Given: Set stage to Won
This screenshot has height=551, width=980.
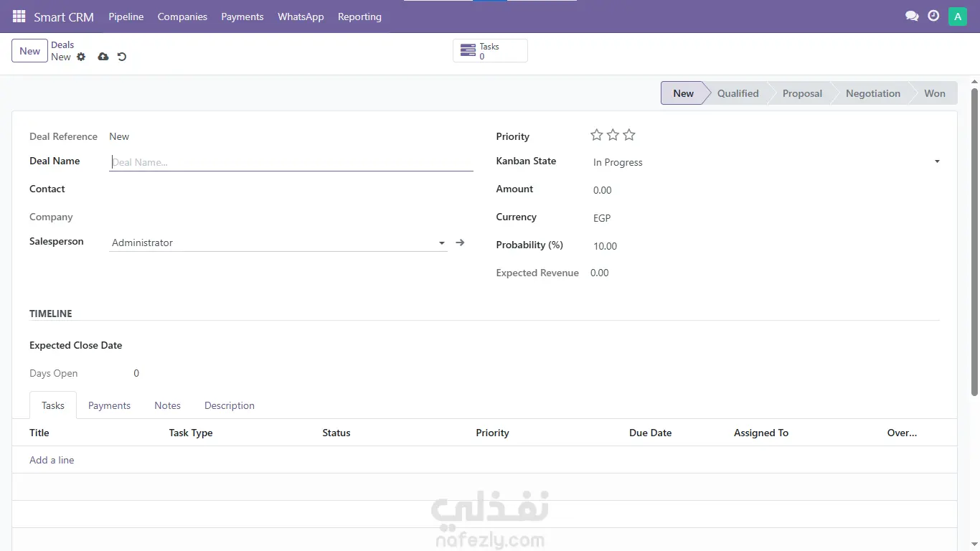Looking at the screenshot, I should pos(935,93).
